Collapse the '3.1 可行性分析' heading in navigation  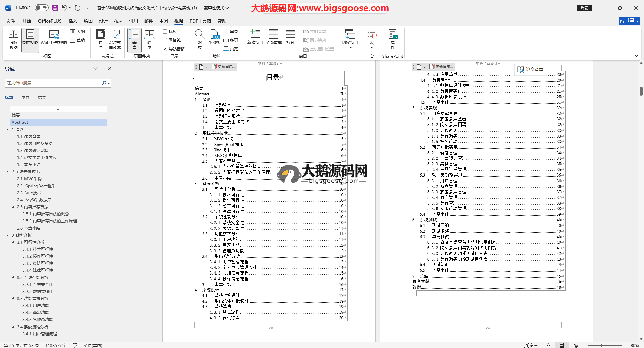[x=13, y=242]
